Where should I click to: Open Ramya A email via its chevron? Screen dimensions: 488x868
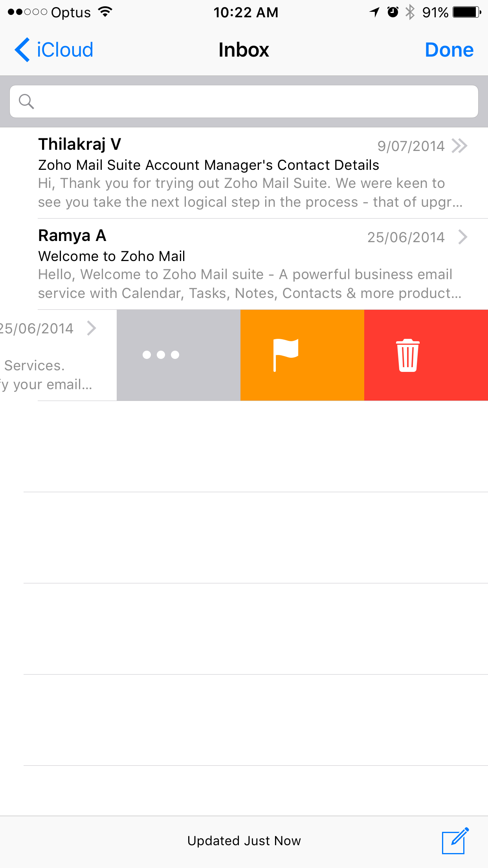pyautogui.click(x=463, y=237)
